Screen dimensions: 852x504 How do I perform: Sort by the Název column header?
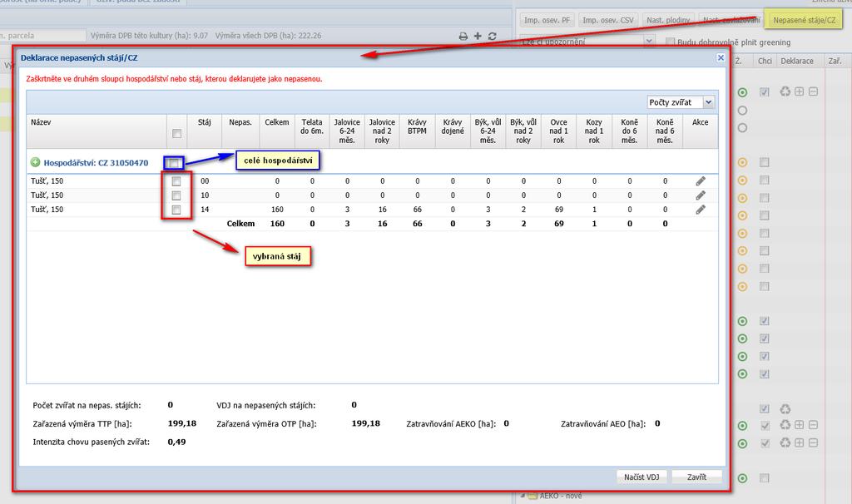97,131
